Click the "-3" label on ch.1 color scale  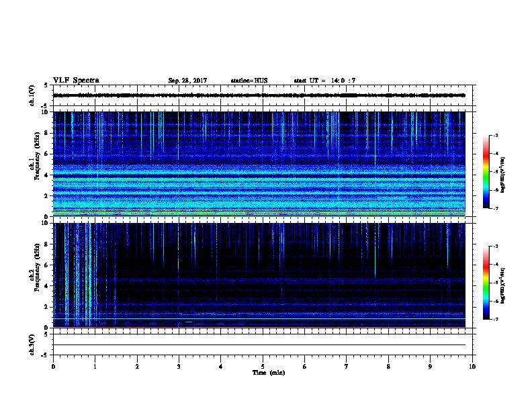(x=495, y=136)
